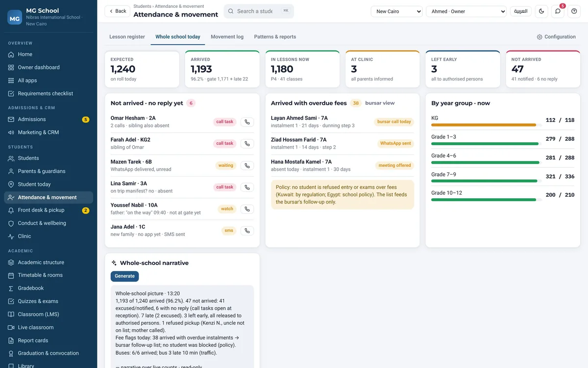Viewport: 588px width, 368px height.
Task: Switch to Lesson register tab
Action: tap(127, 37)
